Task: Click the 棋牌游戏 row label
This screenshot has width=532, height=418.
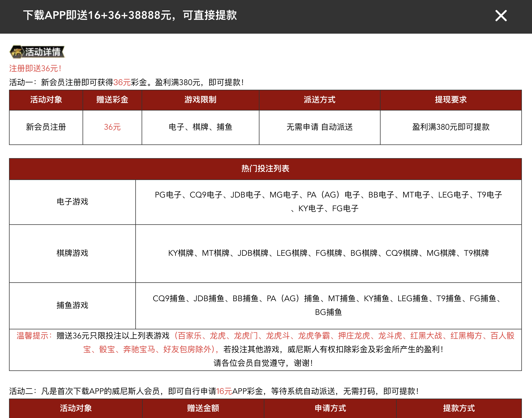Action: (x=72, y=253)
